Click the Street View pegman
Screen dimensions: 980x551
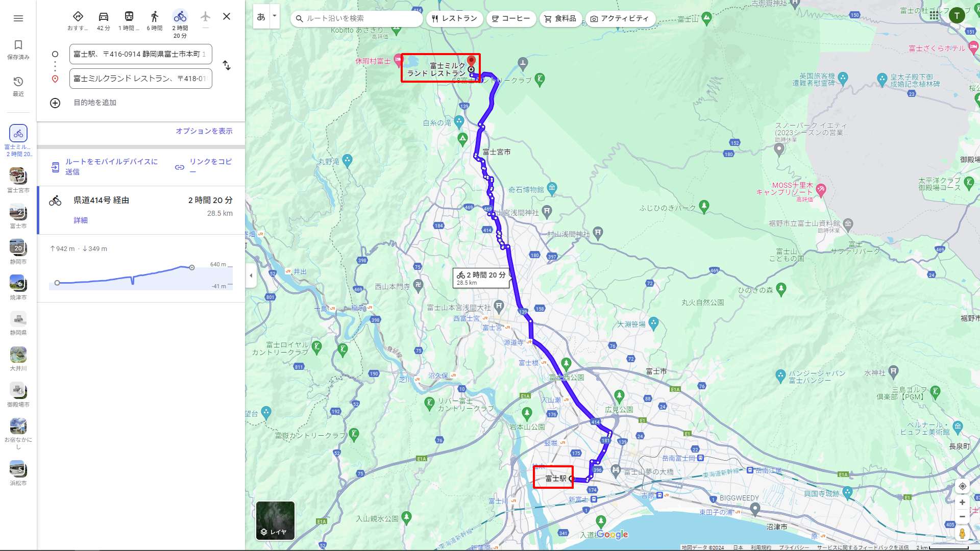(962, 534)
